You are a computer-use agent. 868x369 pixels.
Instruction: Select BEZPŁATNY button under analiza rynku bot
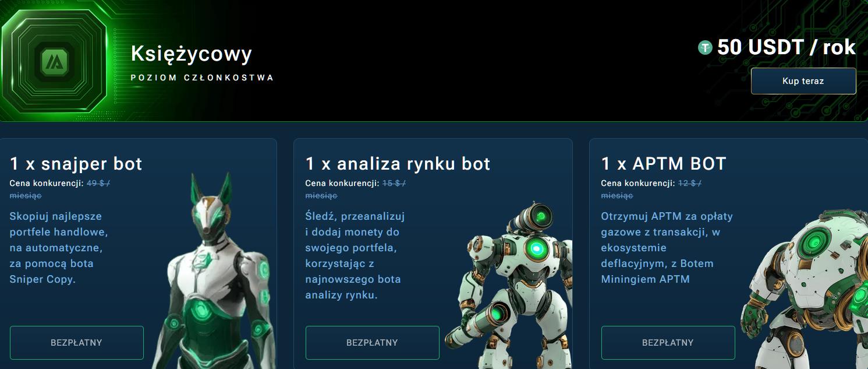point(373,343)
